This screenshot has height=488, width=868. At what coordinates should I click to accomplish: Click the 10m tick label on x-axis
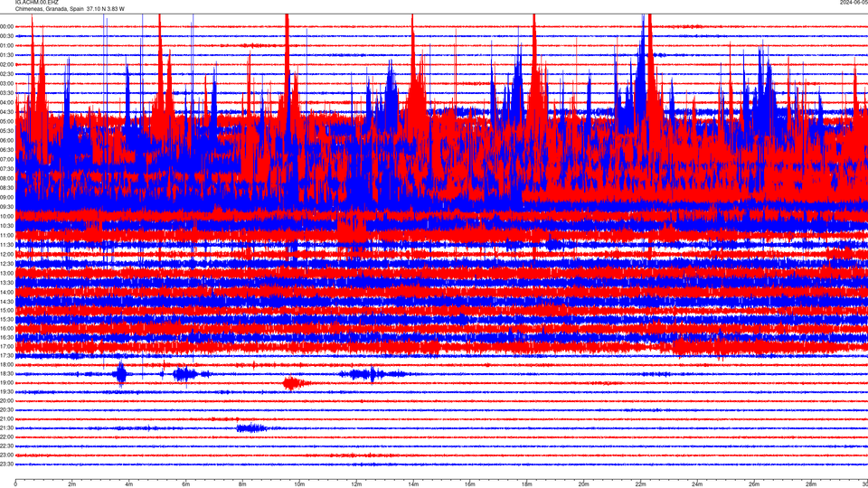point(299,484)
